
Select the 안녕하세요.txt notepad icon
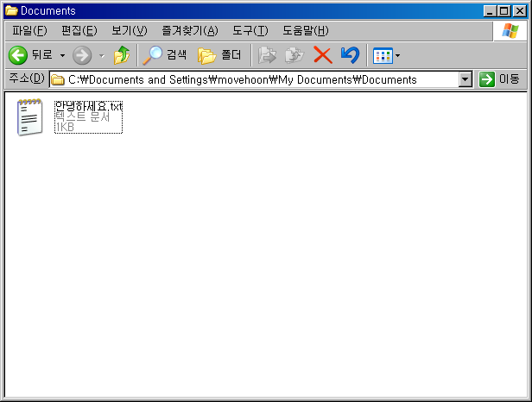[x=30, y=117]
